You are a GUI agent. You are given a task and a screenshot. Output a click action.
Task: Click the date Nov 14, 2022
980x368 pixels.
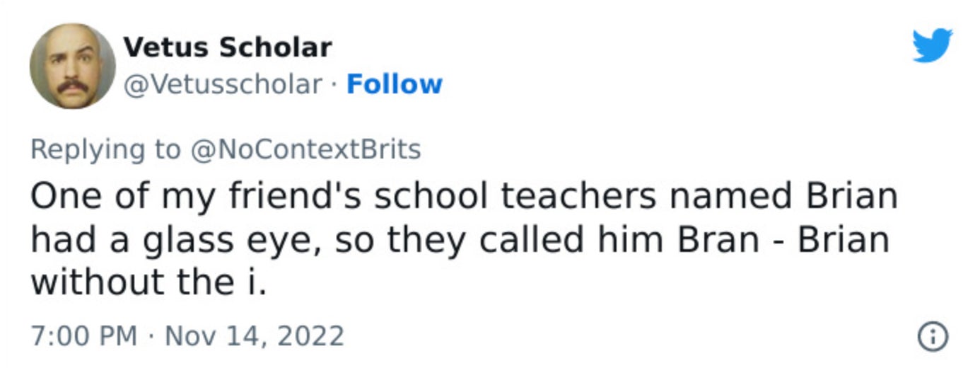coord(255,335)
